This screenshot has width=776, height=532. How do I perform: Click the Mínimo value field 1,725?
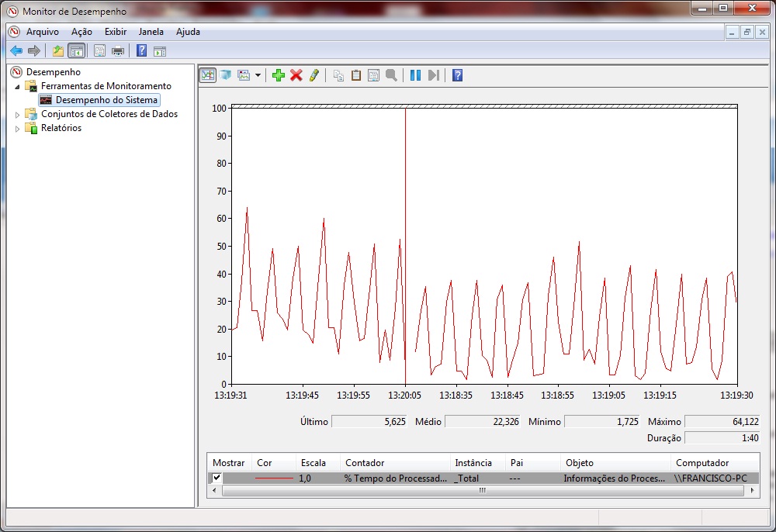coord(602,422)
